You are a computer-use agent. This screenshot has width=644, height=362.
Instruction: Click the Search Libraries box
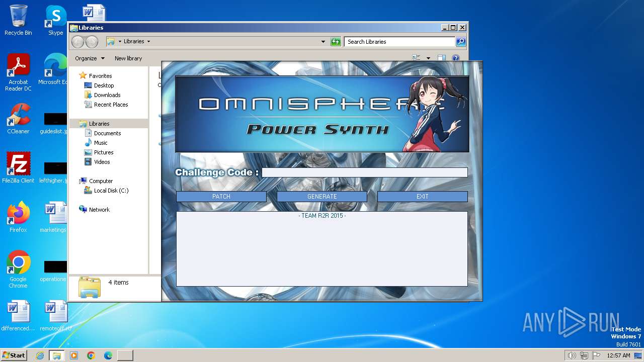click(x=400, y=42)
